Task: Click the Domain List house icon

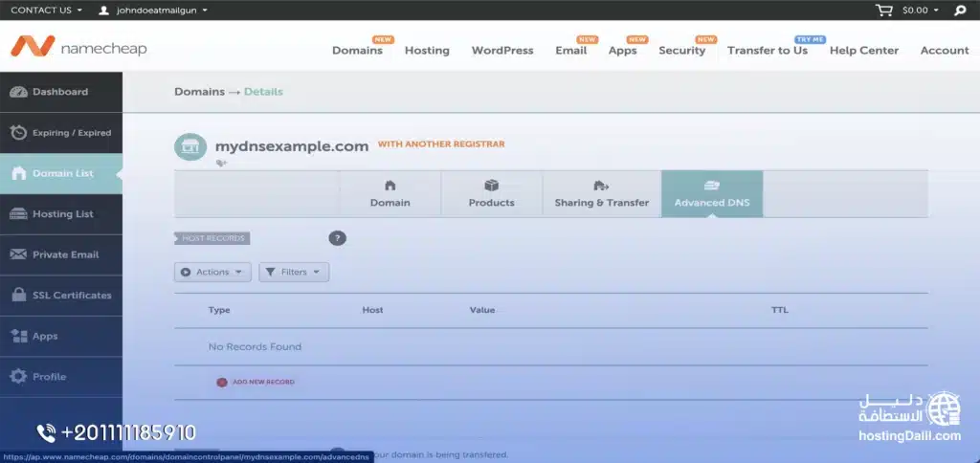Action: (x=19, y=173)
